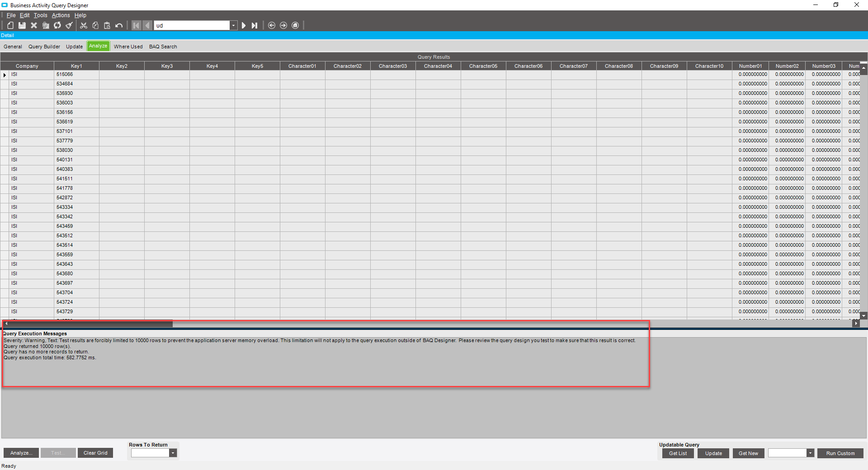Jump to the first record icon
Screen dimensions: 868x470
point(136,25)
